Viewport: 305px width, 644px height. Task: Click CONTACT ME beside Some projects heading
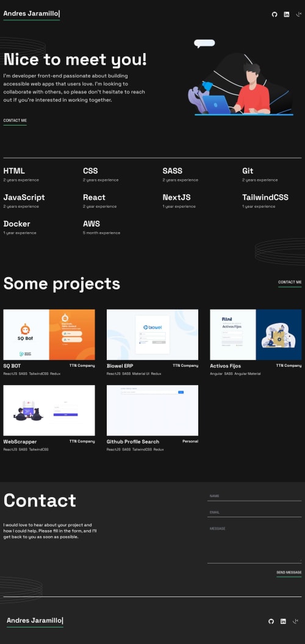click(290, 282)
